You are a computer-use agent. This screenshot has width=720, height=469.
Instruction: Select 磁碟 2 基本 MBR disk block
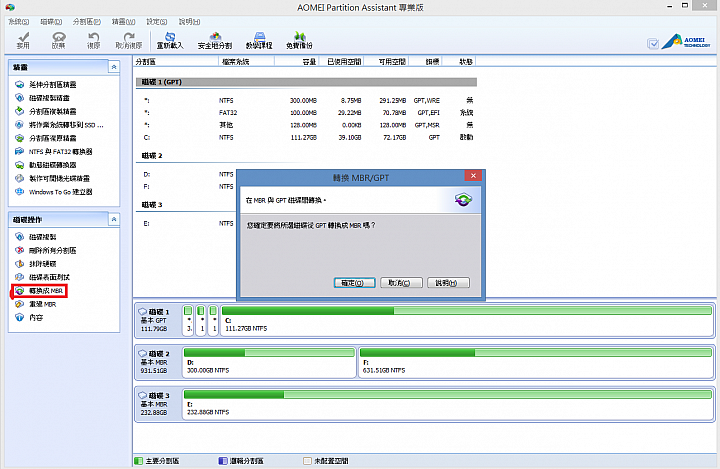[x=158, y=362]
